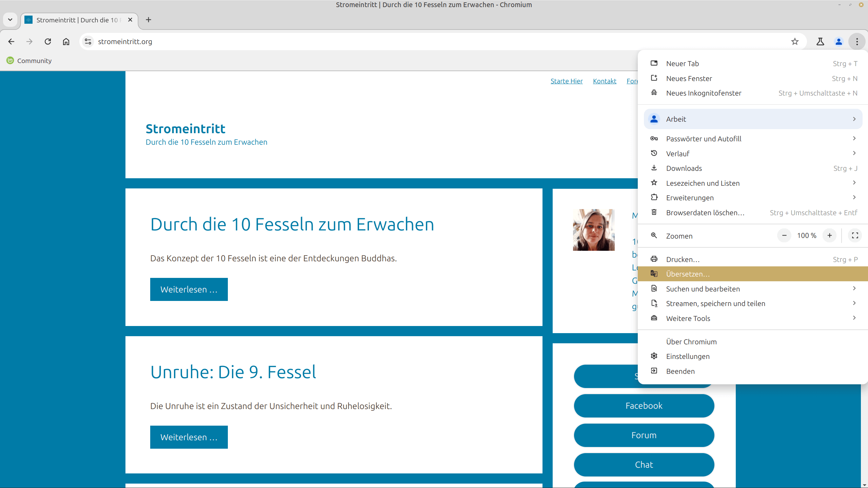
Task: Click 'Weiterlesen ...' under 10 Fesseln article
Action: point(189,289)
